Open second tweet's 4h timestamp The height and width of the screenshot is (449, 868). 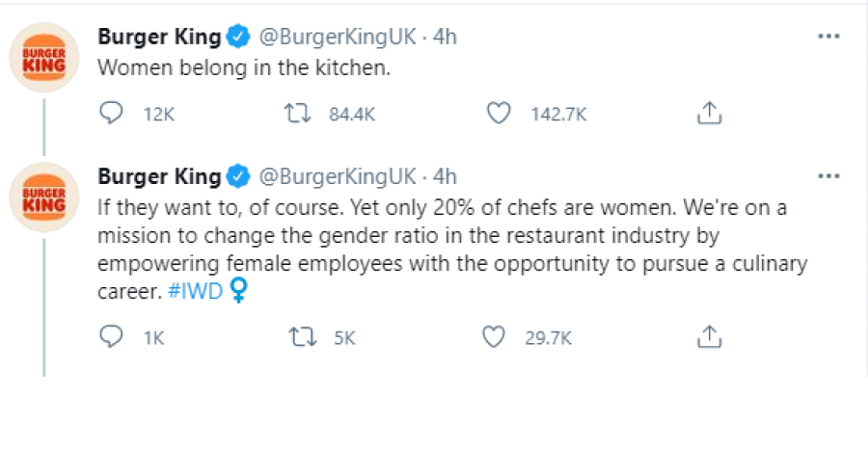[445, 177]
